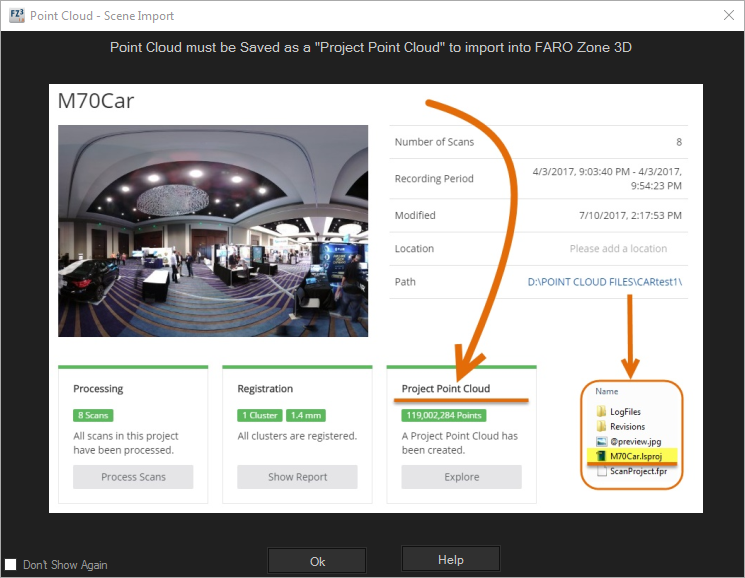Click the Recording Period label
This screenshot has height=578, width=745.
[434, 179]
